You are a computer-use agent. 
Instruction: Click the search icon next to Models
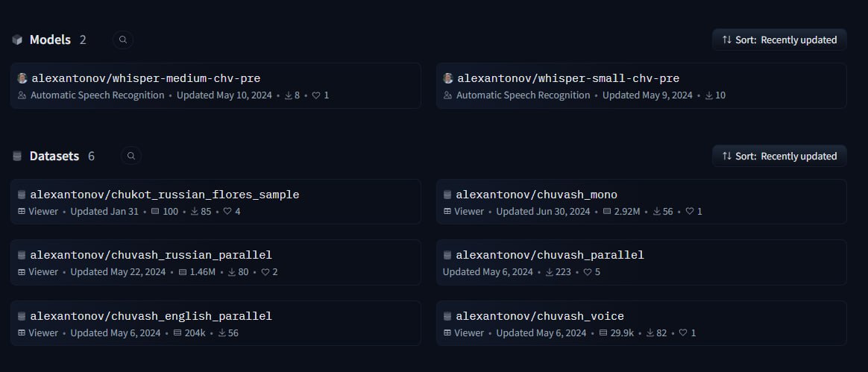pos(123,40)
